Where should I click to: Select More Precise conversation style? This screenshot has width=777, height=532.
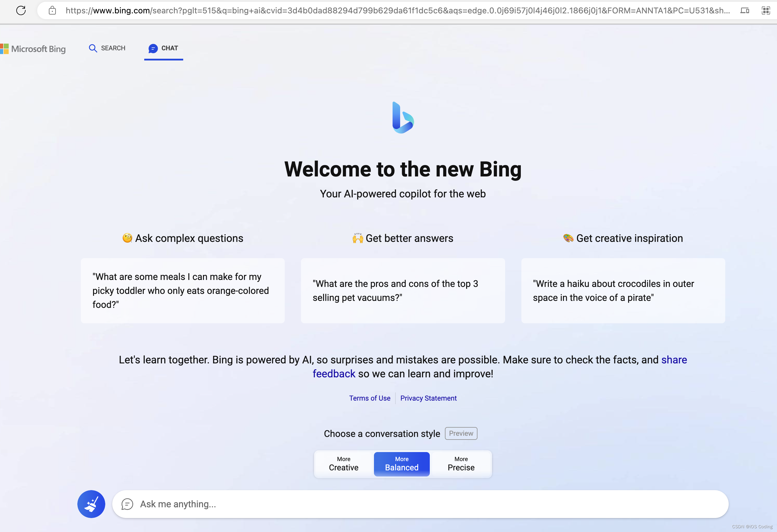pyautogui.click(x=461, y=463)
